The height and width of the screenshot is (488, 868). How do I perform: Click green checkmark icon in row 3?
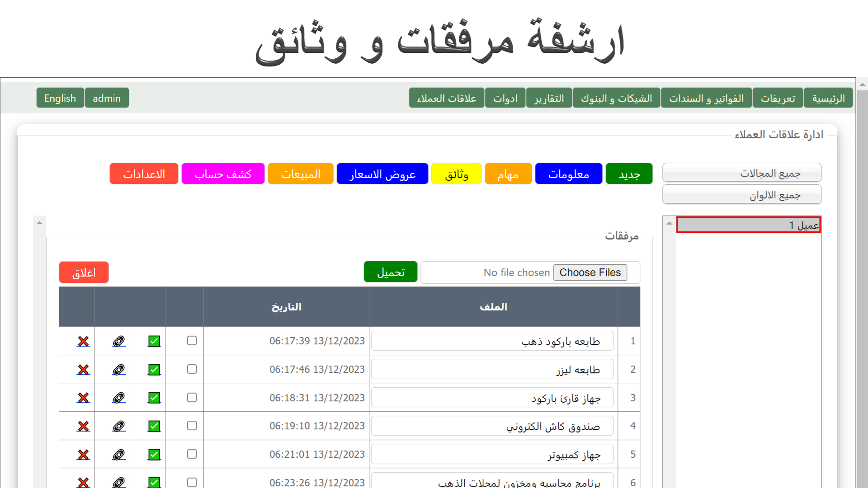(154, 398)
